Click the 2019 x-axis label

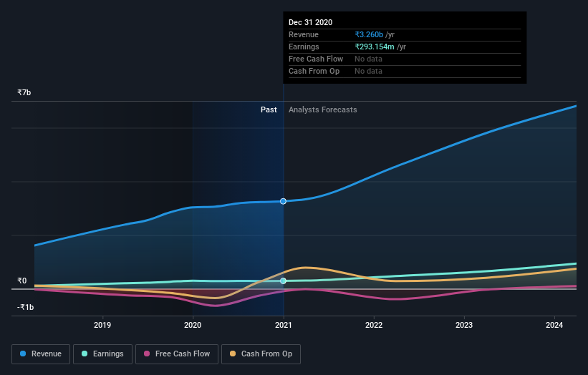pos(102,325)
